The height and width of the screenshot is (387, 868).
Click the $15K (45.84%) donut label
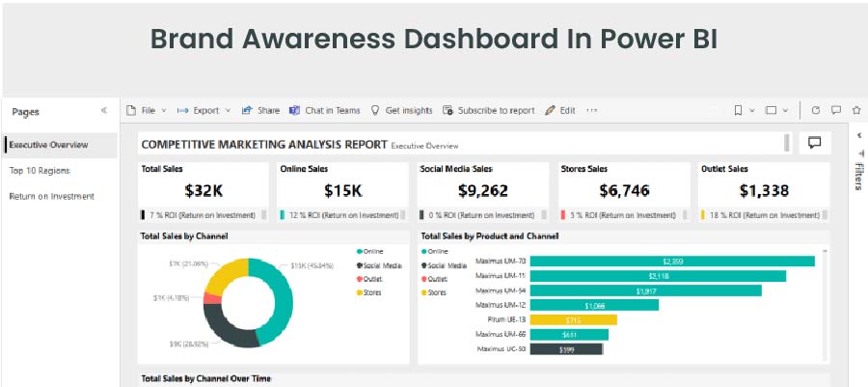pyautogui.click(x=312, y=265)
